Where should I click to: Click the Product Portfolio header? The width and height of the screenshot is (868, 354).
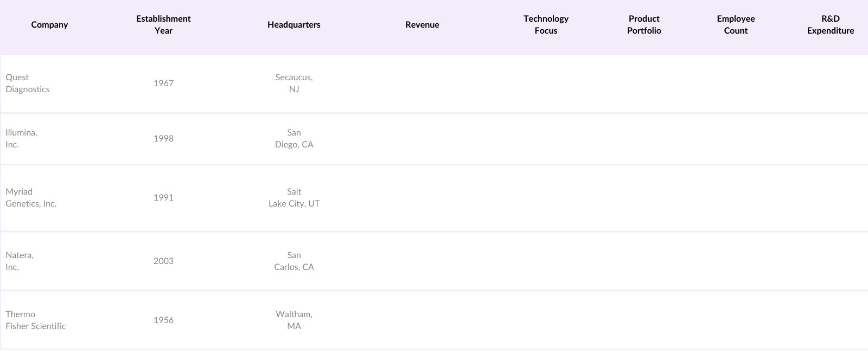coord(644,25)
